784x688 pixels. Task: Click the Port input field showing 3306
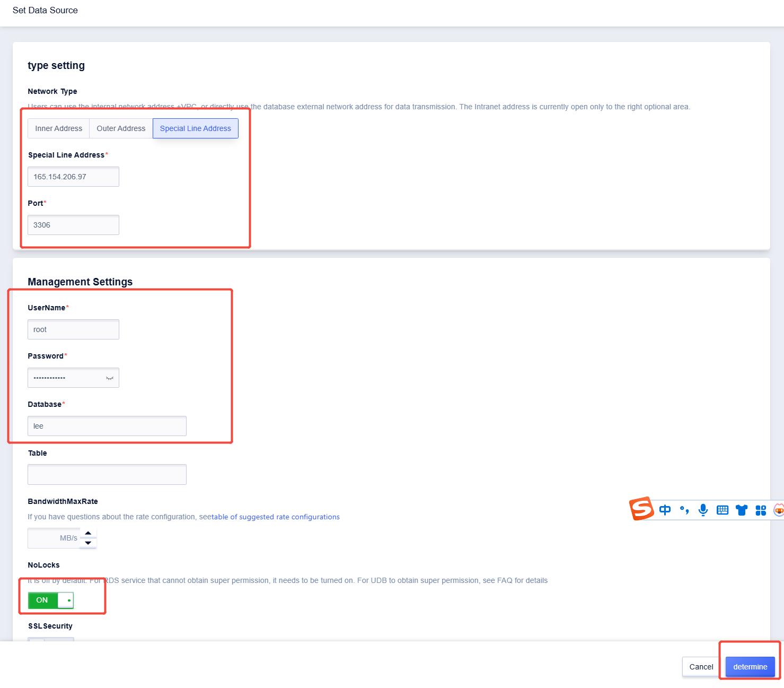[73, 225]
